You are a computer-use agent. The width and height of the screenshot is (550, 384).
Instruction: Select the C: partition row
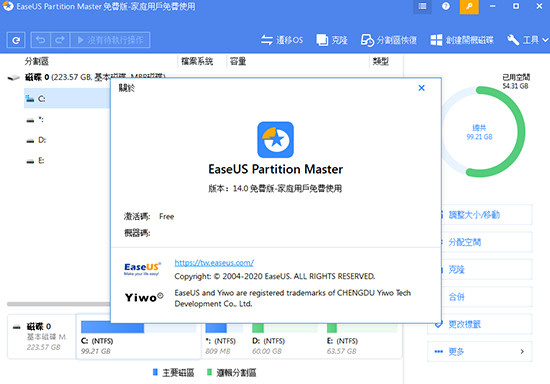(67, 99)
